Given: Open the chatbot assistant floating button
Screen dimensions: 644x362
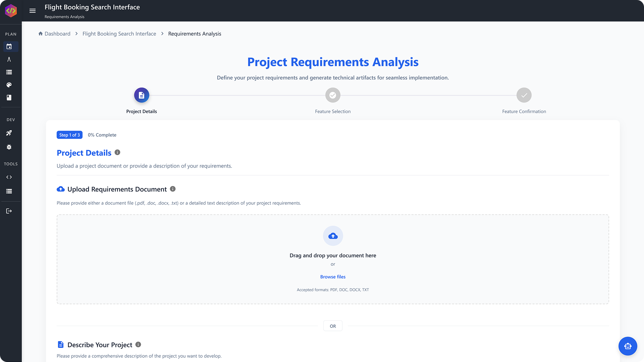Looking at the screenshot, I should (628, 346).
